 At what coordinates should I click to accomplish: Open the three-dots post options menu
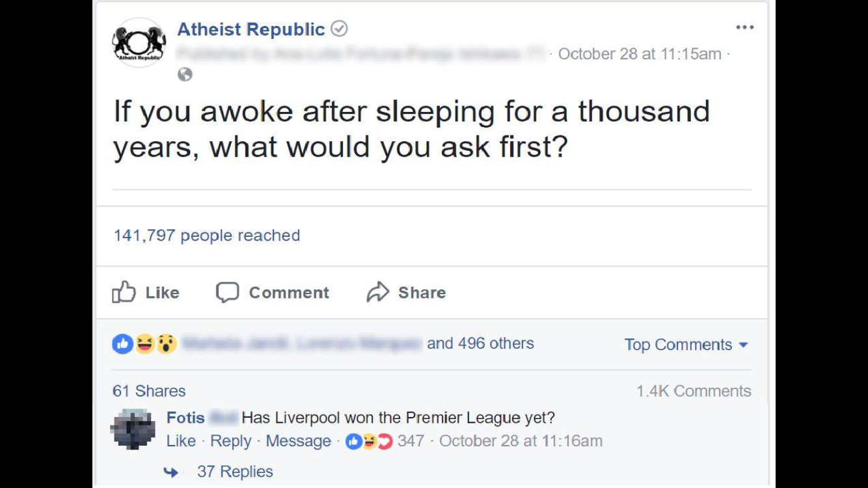(744, 28)
